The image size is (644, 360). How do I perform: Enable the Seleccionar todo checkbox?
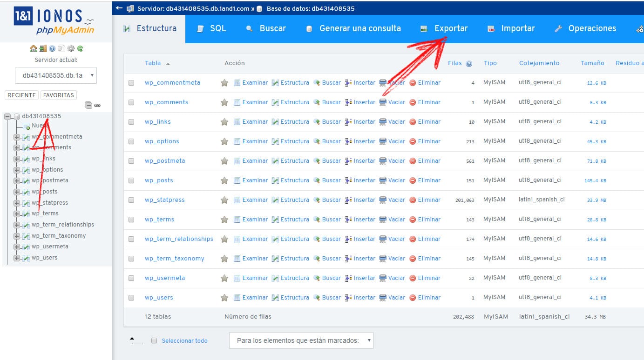pyautogui.click(x=154, y=341)
